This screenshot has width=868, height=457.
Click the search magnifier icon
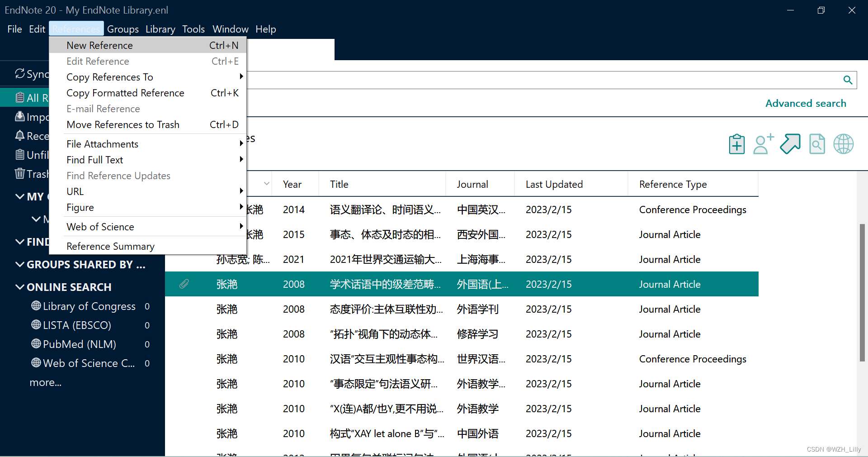pyautogui.click(x=848, y=80)
